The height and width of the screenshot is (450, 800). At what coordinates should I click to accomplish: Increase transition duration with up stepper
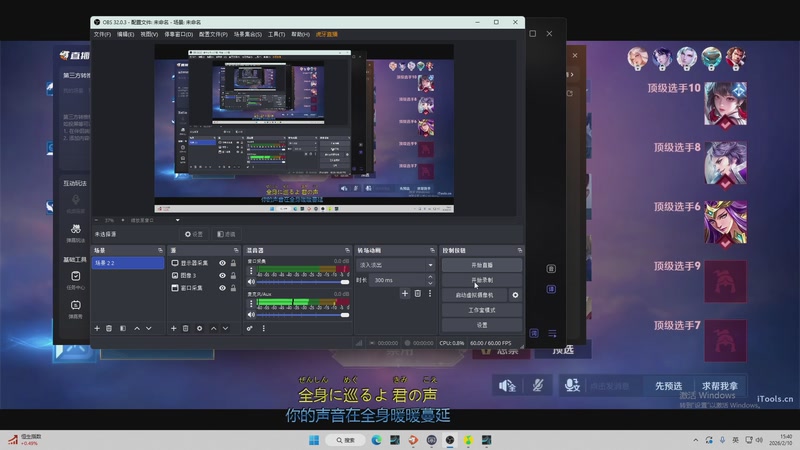(430, 277)
